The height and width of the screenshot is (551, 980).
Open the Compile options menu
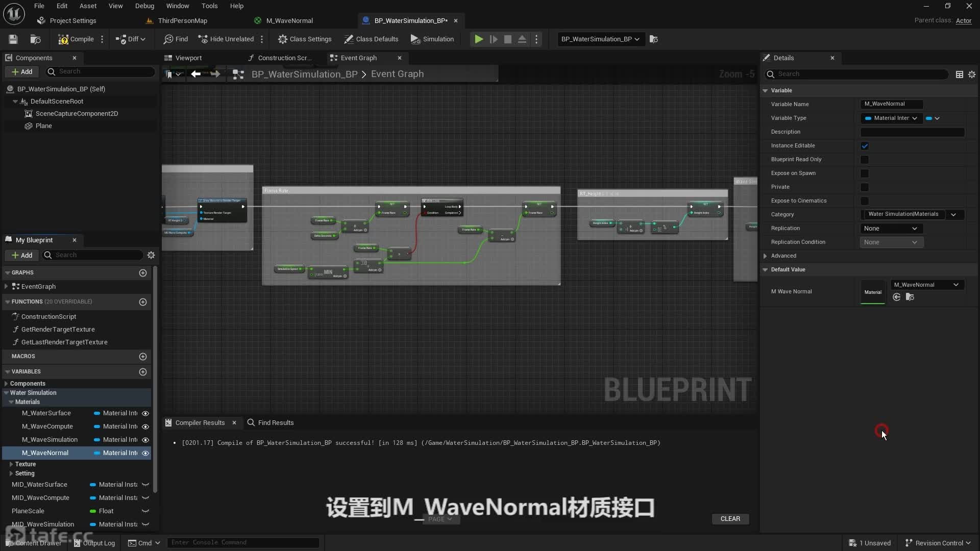(102, 39)
